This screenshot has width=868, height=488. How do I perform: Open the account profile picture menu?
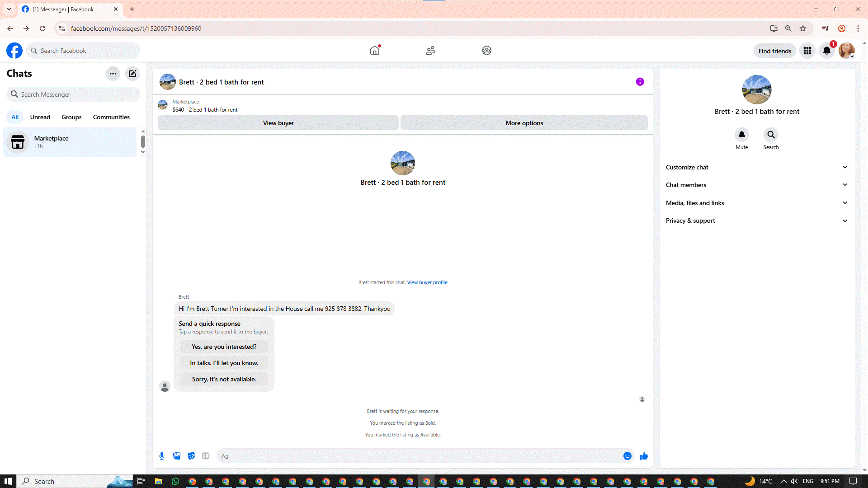[x=847, y=51]
